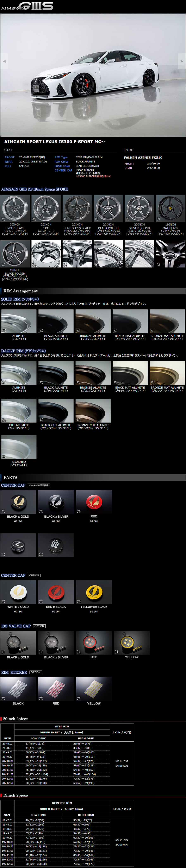186x868 pixels.
Task: Select Solid Rim Alumite sample
Action: pos(19,322)
